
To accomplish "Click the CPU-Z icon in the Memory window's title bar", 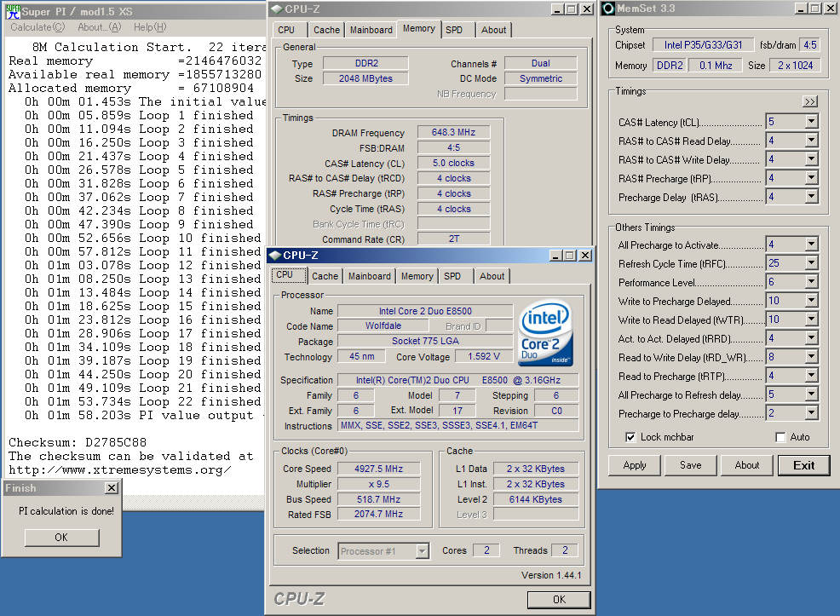I will click(277, 9).
